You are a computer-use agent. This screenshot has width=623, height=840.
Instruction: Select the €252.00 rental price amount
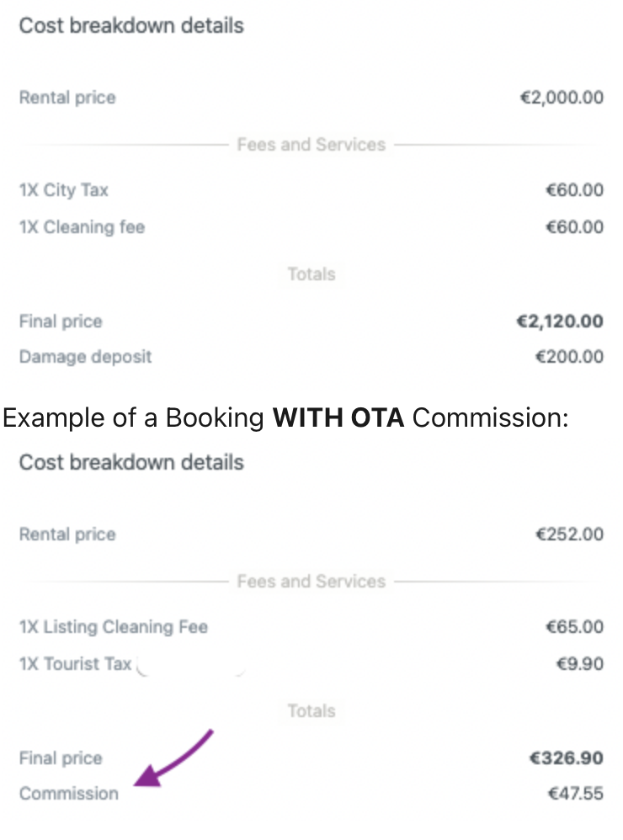click(x=569, y=534)
